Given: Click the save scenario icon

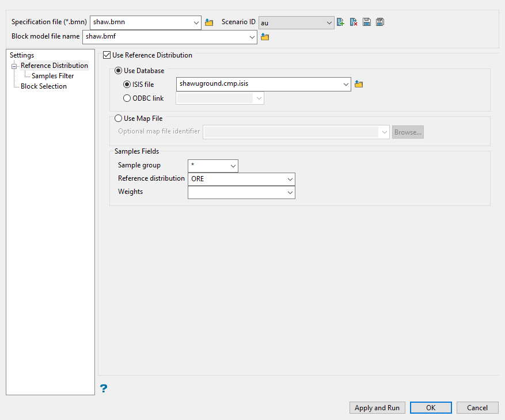Looking at the screenshot, I should click(x=367, y=22).
